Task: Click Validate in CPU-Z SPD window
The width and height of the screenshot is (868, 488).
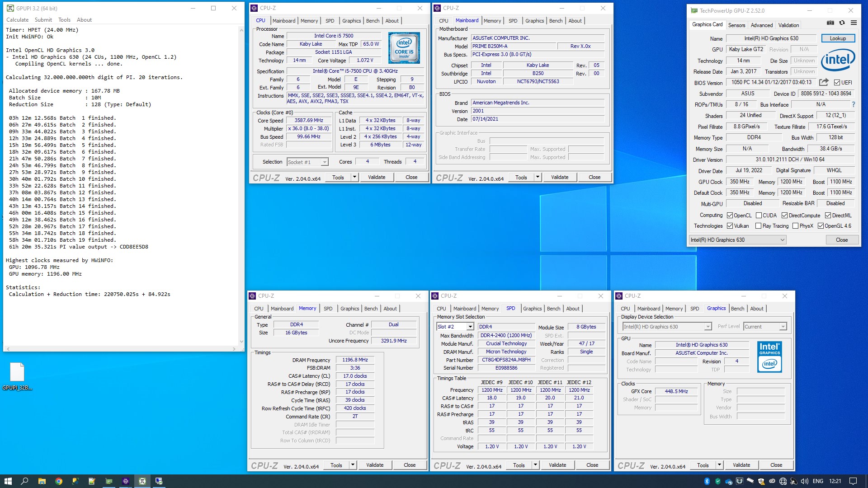Action: [557, 465]
